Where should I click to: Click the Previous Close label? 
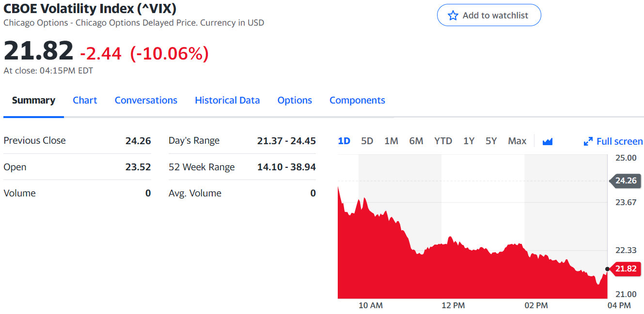(x=34, y=140)
